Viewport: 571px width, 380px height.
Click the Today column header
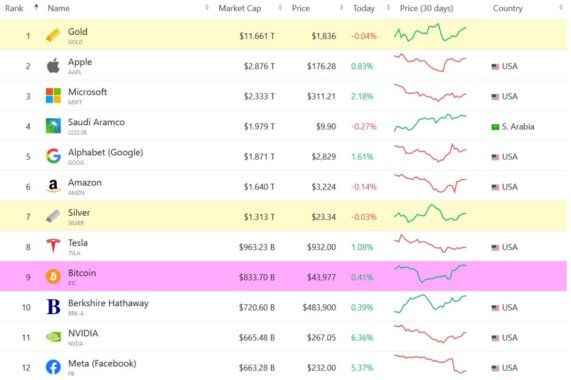click(364, 8)
